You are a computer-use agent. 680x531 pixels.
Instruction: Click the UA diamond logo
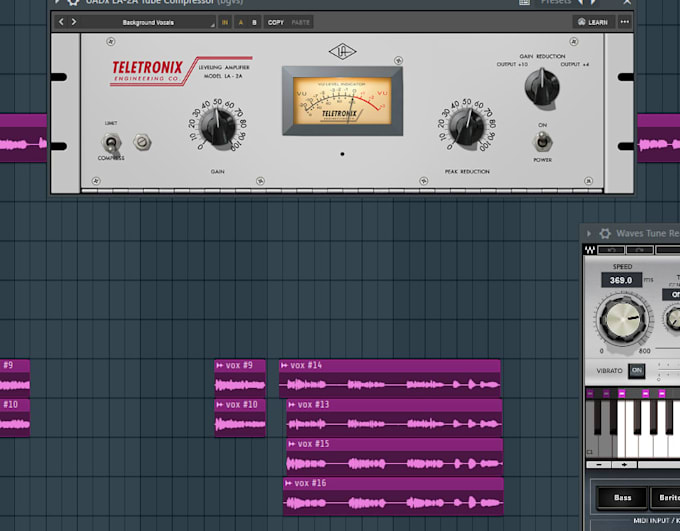pyautogui.click(x=342, y=52)
